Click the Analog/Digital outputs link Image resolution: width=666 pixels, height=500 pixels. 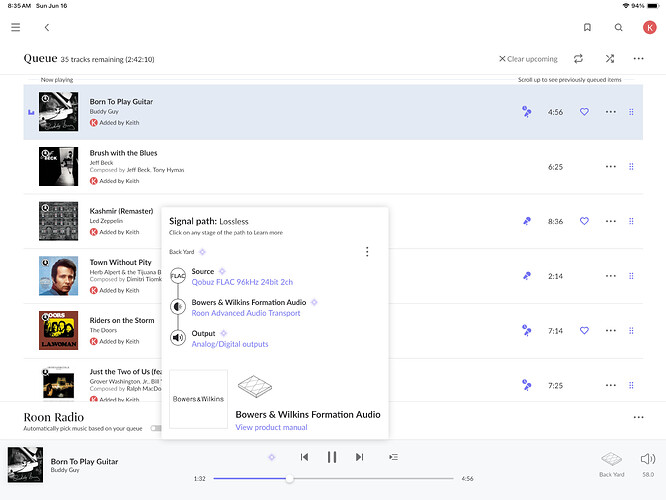pyautogui.click(x=230, y=344)
